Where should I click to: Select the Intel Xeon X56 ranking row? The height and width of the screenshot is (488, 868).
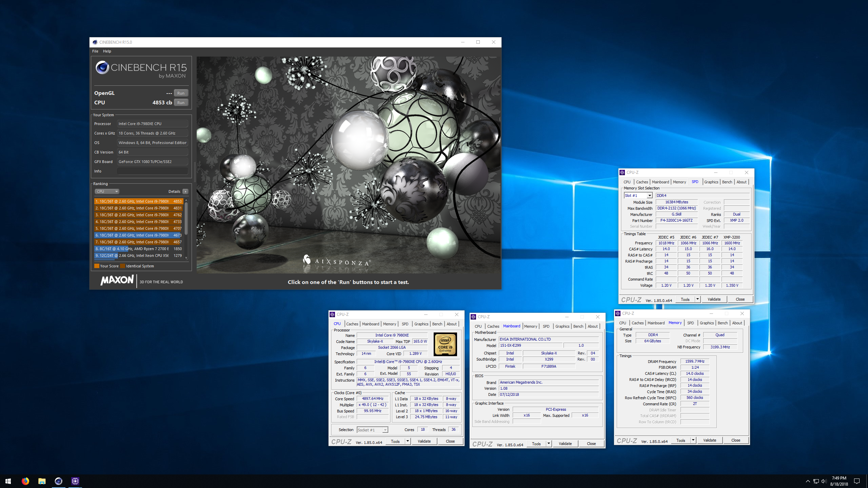(139, 256)
